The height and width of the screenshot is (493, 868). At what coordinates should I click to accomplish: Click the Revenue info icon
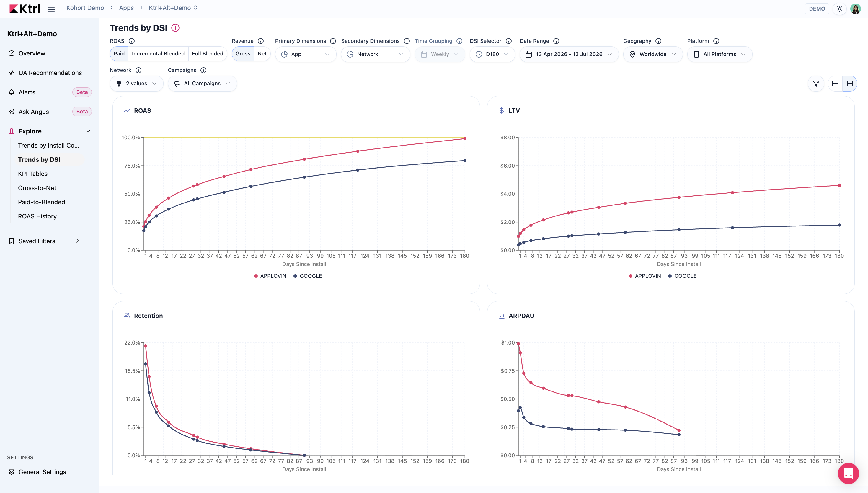tap(261, 41)
